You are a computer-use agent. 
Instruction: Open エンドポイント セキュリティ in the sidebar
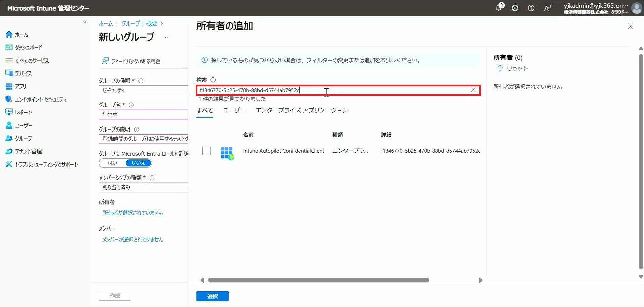[36, 99]
